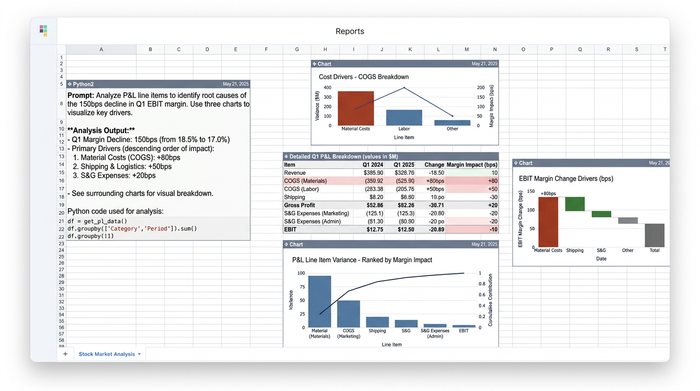
Task: Select column B header
Action: coord(150,49)
